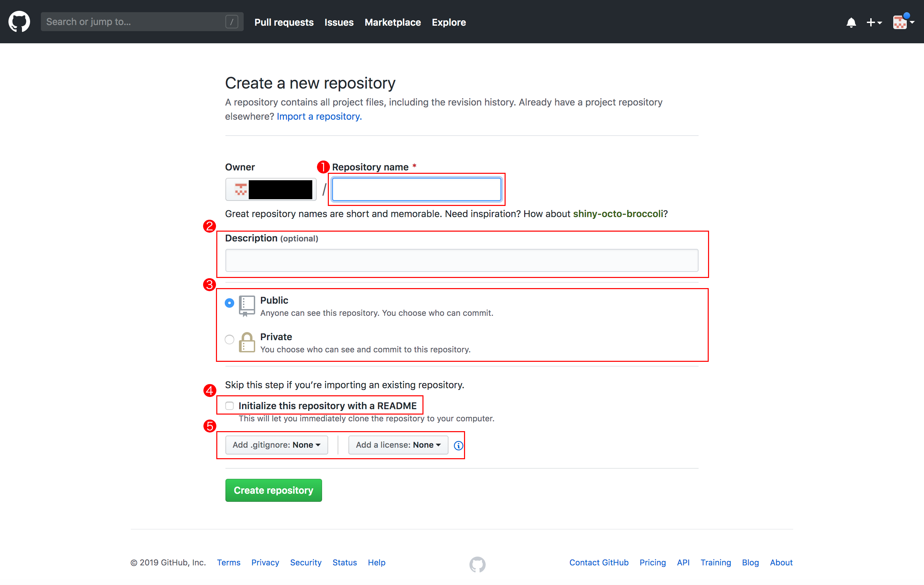Expand the Add a license dropdown
The height and width of the screenshot is (585, 924).
click(x=398, y=445)
